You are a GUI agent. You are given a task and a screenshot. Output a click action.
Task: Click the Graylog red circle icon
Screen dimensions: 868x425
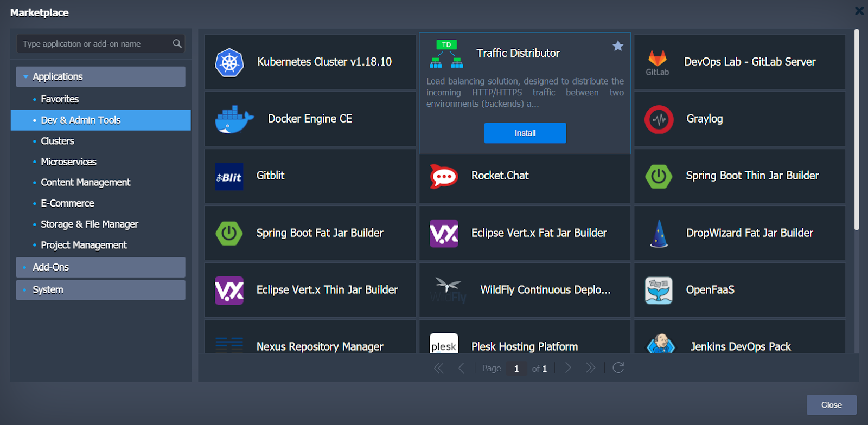[x=659, y=119]
